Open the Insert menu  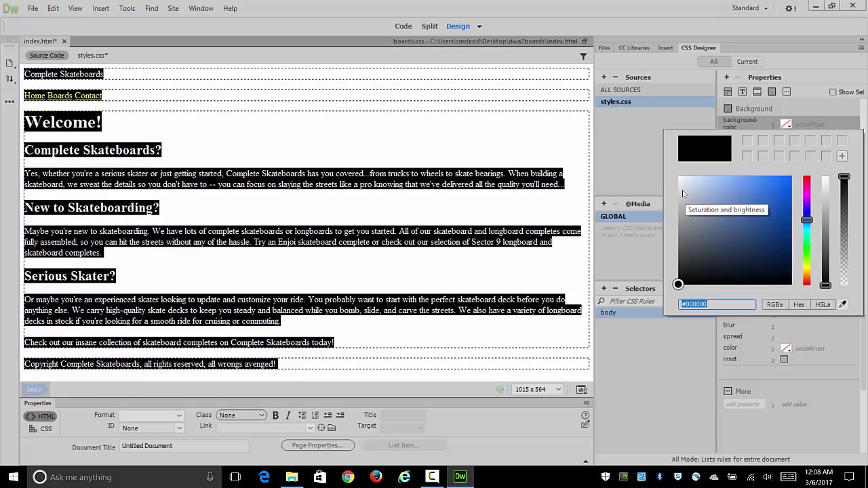coord(100,8)
